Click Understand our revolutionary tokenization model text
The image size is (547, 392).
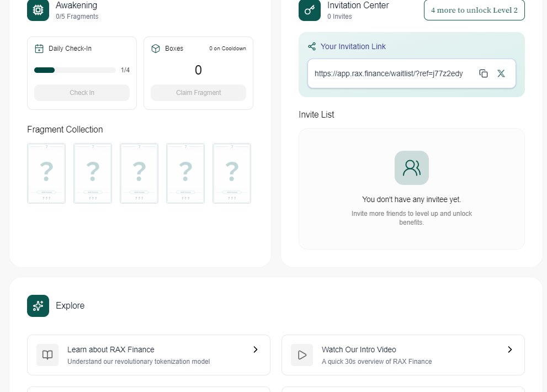(139, 362)
